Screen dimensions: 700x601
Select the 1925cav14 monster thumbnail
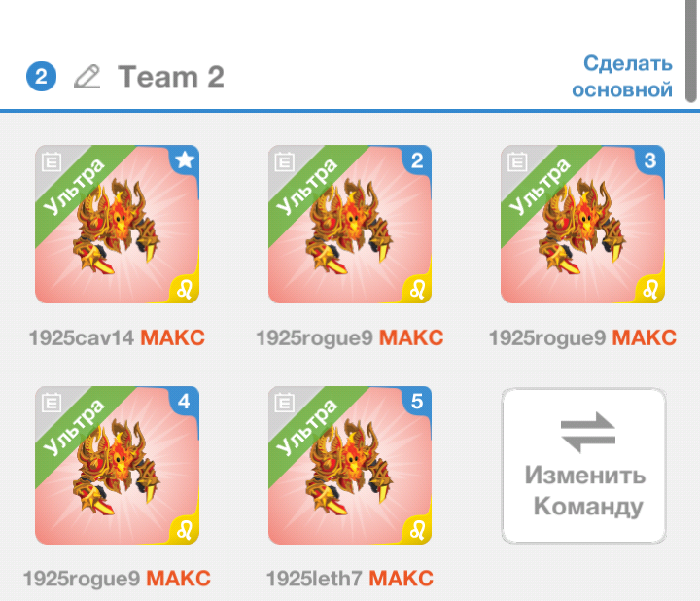(x=118, y=224)
